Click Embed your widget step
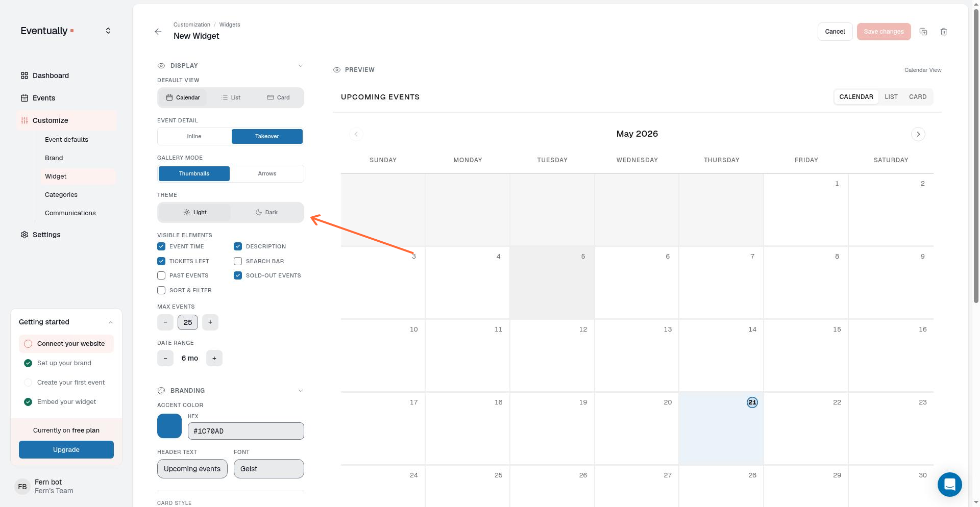Screen dimensions: 980x507 pyautogui.click(x=66, y=402)
